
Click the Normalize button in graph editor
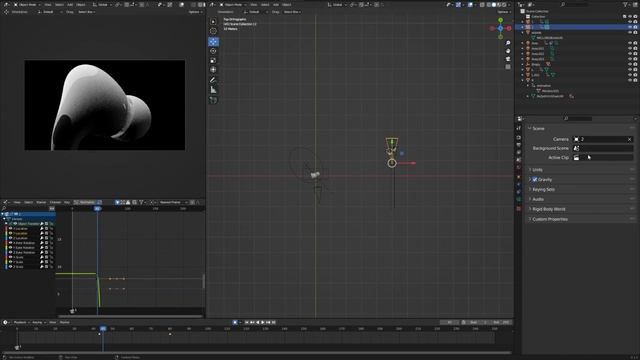click(x=87, y=202)
